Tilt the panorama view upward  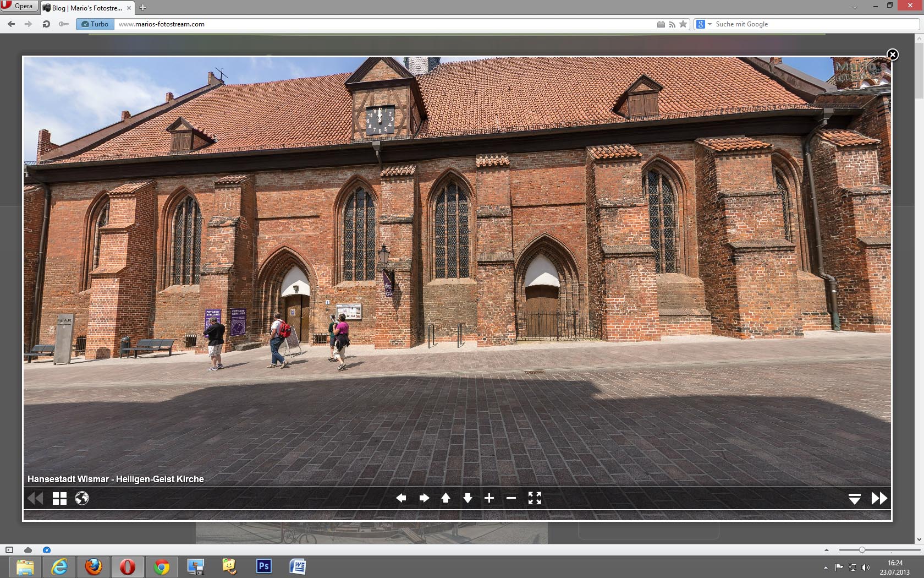(x=446, y=498)
